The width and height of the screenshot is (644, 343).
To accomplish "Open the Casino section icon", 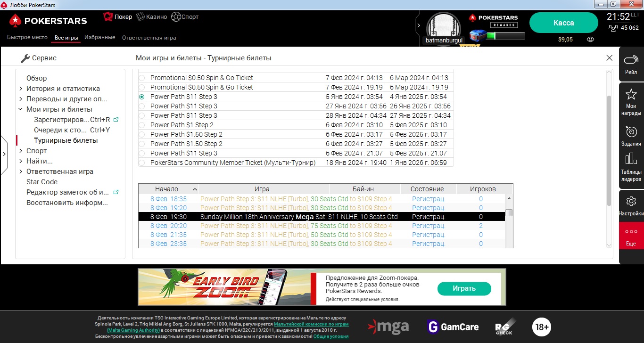I will coord(140,16).
